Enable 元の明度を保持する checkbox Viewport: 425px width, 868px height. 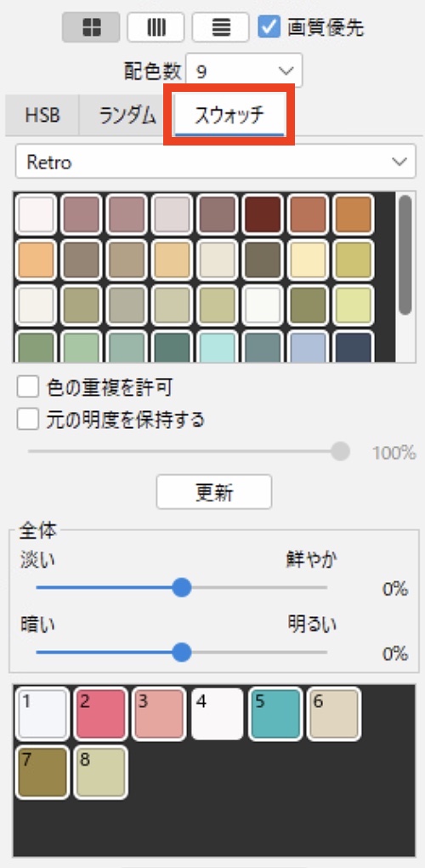click(x=27, y=420)
